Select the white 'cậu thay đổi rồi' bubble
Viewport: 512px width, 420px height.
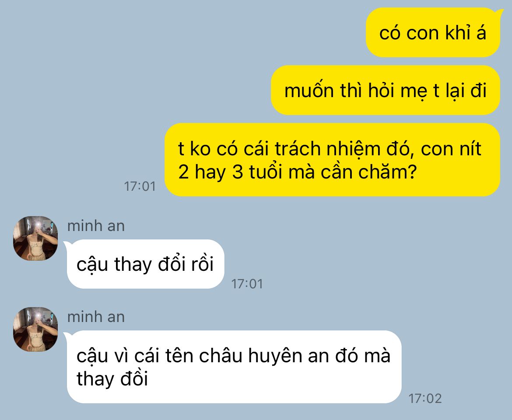[x=146, y=264]
